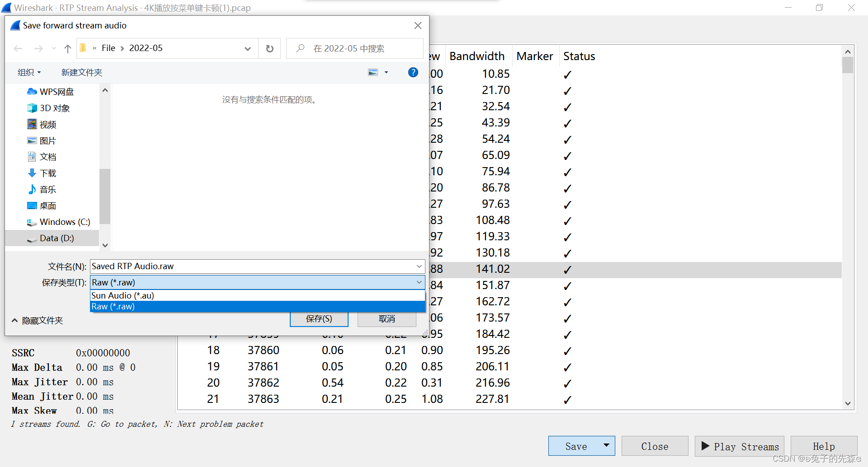
Task: Select packet row 18 sequence 37860
Action: click(x=509, y=350)
